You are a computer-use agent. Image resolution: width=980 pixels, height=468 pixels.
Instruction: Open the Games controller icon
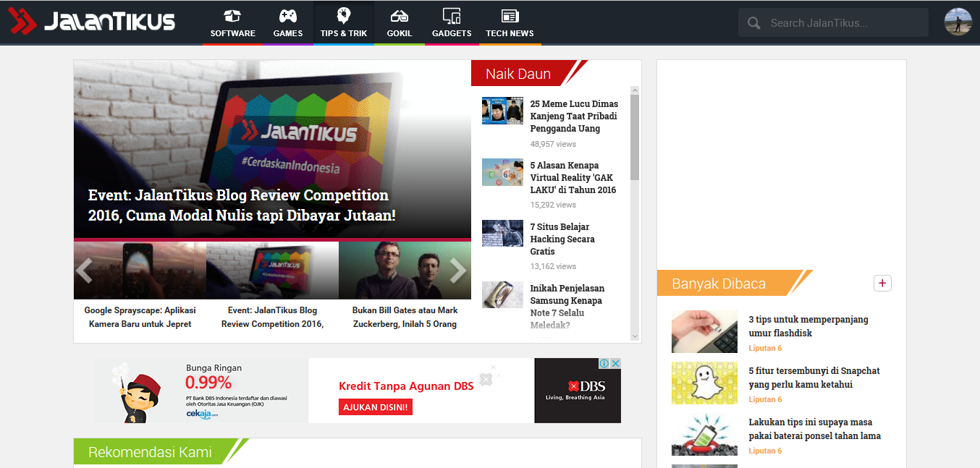pyautogui.click(x=288, y=16)
